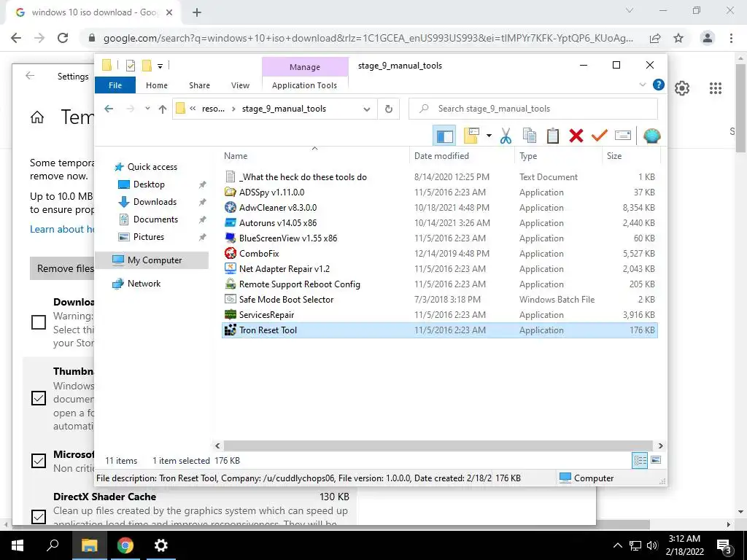This screenshot has height=560, width=747.
Task: Open the File ribbon tab
Action: tap(115, 85)
